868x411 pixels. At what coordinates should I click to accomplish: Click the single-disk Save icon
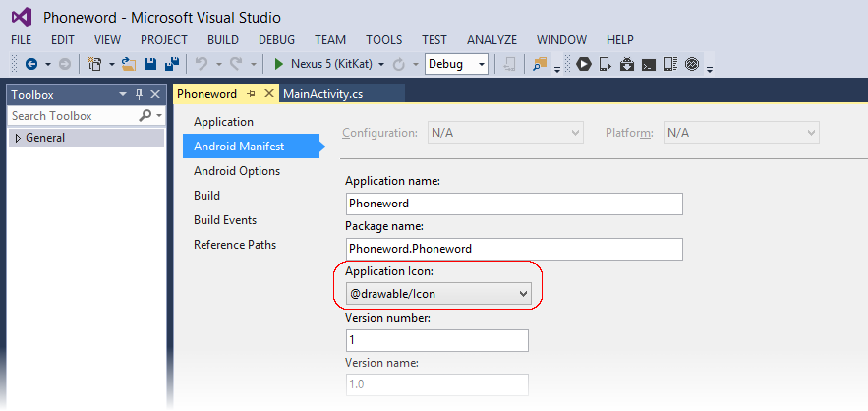150,64
